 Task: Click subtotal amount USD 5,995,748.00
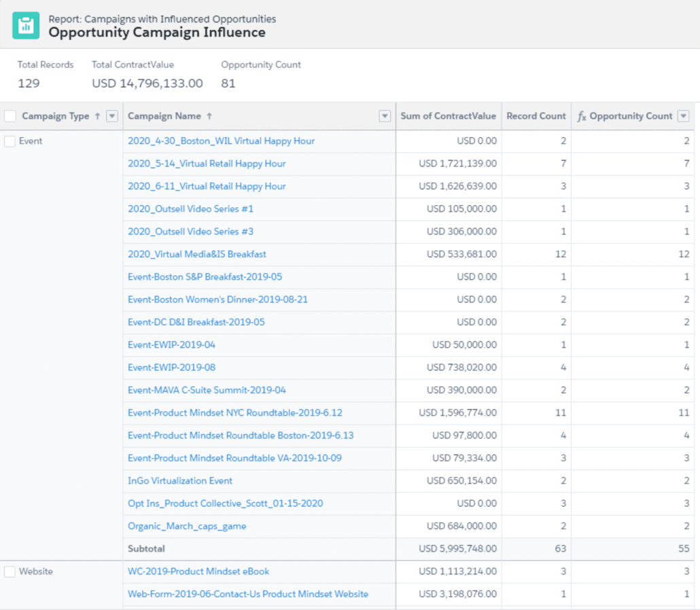point(457,549)
